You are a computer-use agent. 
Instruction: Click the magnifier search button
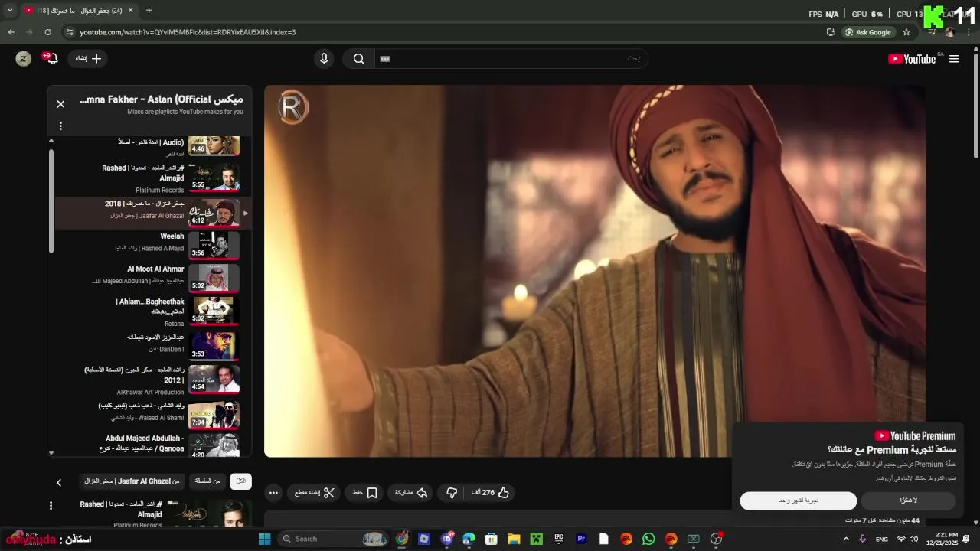358,59
